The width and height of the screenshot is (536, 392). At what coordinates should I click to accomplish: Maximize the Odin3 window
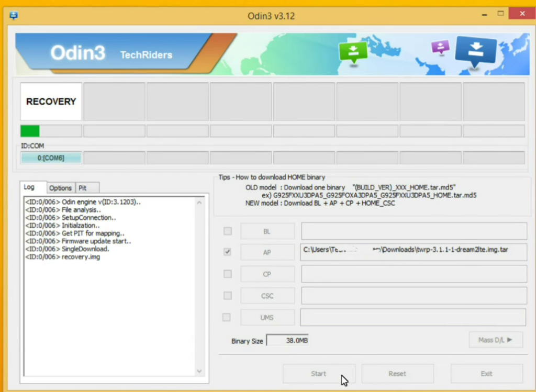tap(500, 14)
